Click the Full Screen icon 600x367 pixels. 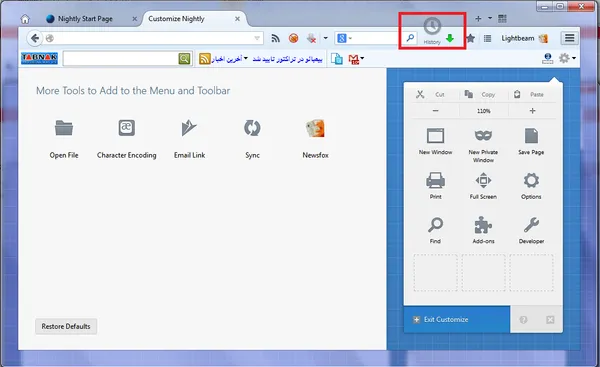[483, 180]
